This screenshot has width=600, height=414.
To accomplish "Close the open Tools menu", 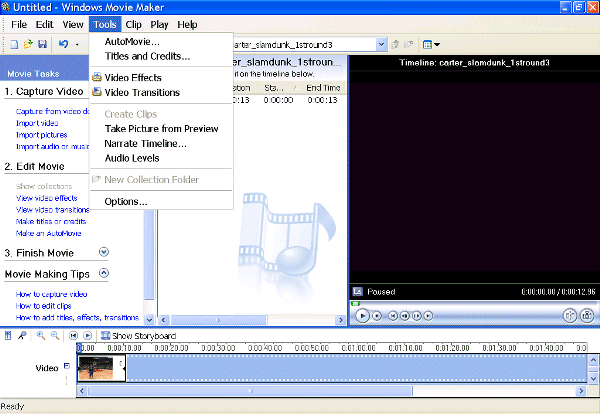I will tap(105, 24).
